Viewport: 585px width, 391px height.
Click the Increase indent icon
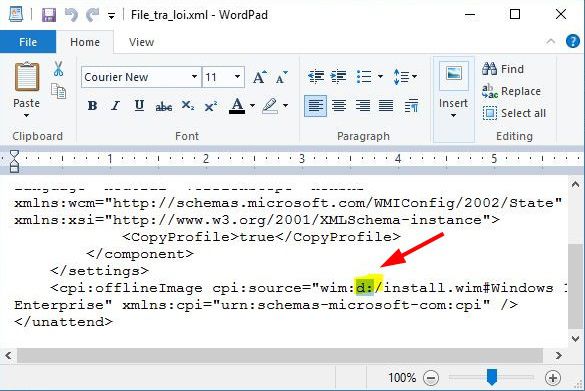coord(338,76)
